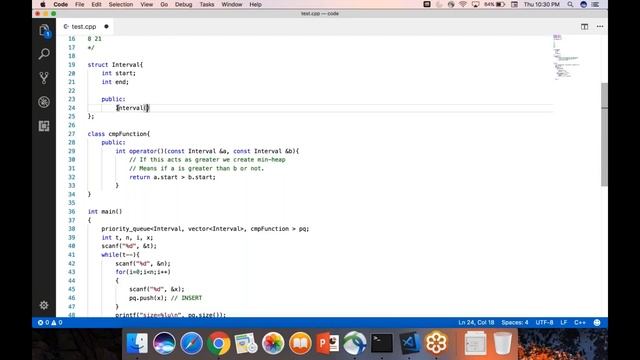Open the View menu

tap(147, 4)
